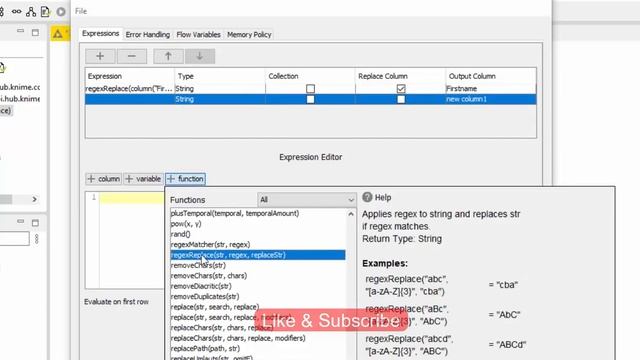Open the Memory Policy tab
The width and height of the screenshot is (640, 360).
(x=249, y=35)
